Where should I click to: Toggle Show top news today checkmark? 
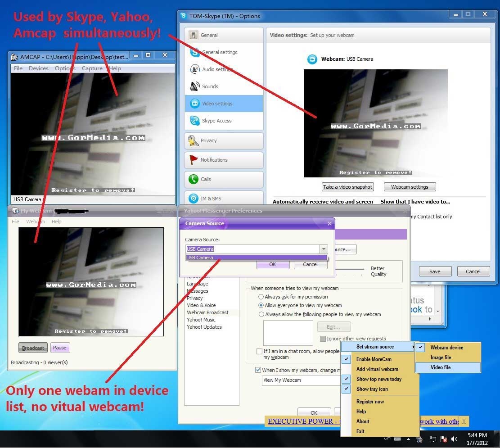tap(346, 379)
